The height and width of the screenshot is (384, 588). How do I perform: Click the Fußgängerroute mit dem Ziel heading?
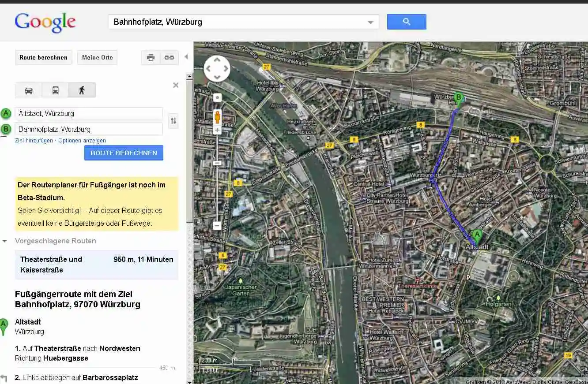tap(78, 299)
